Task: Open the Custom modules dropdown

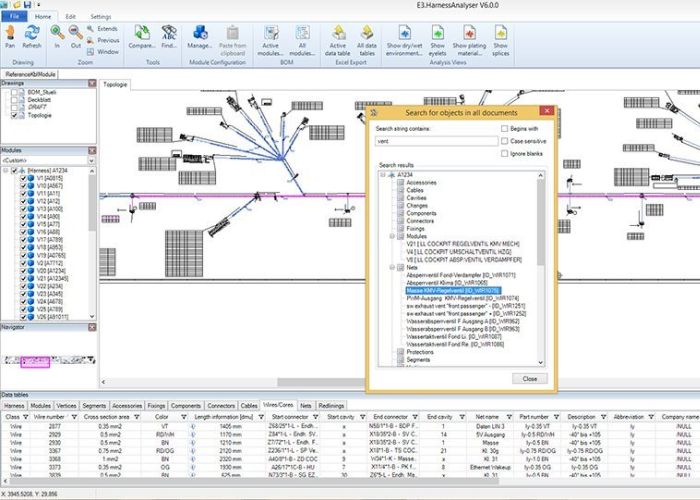Action: (48, 160)
